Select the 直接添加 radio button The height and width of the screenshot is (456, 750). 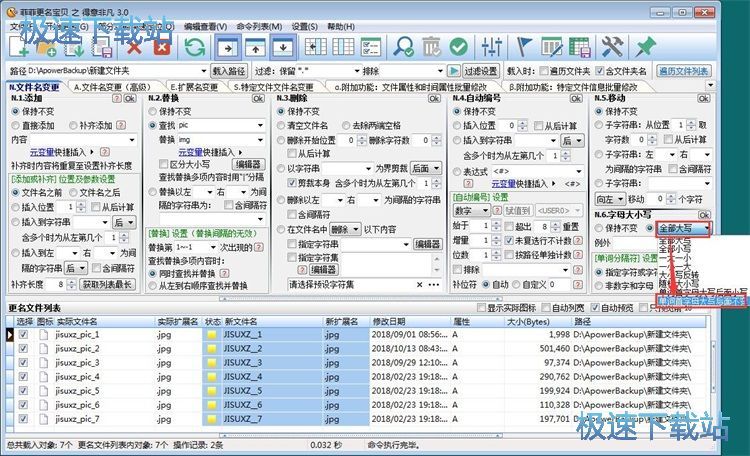[x=15, y=125]
